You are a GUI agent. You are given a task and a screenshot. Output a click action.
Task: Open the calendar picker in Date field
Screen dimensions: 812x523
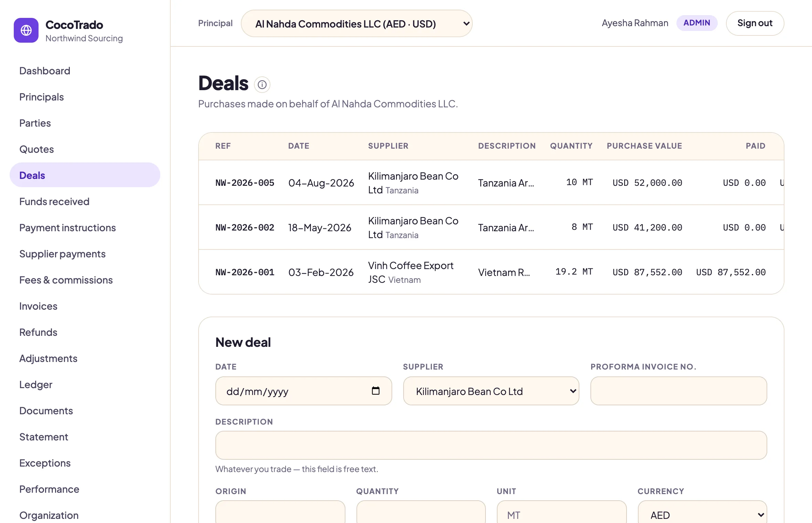[x=375, y=391]
